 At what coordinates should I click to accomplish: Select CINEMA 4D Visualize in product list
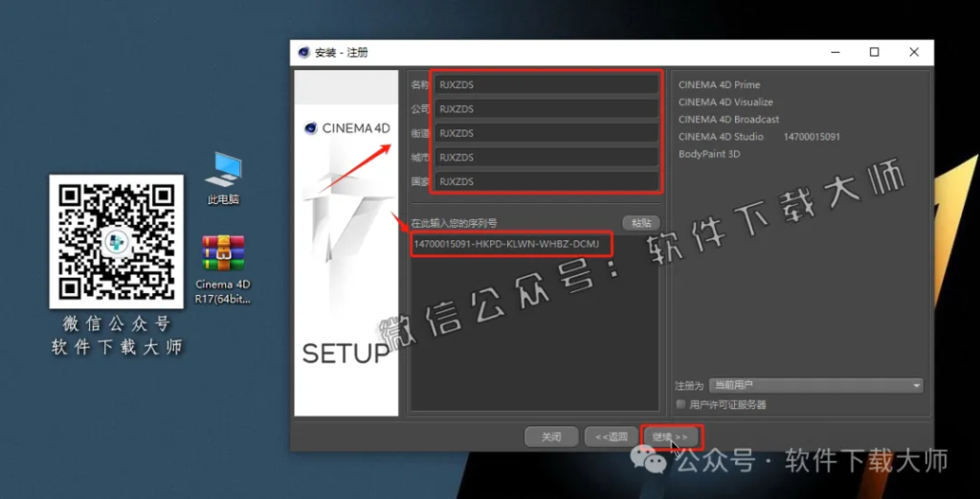pos(725,102)
